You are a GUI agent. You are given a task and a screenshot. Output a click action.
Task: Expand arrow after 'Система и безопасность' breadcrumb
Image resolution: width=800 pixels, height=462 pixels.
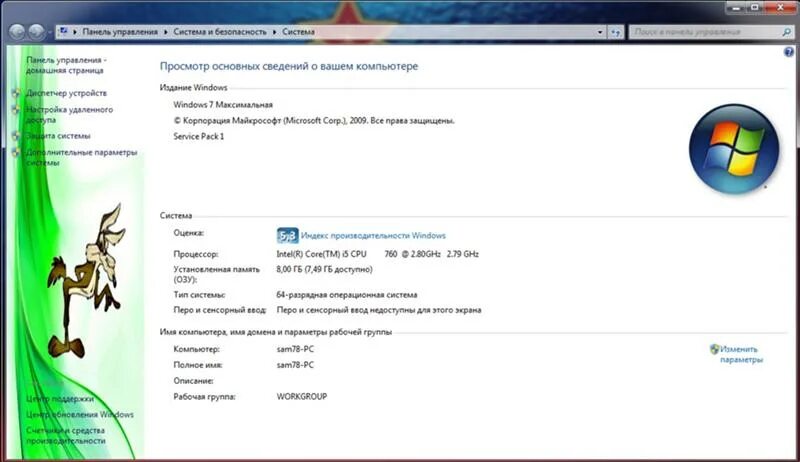(274, 32)
